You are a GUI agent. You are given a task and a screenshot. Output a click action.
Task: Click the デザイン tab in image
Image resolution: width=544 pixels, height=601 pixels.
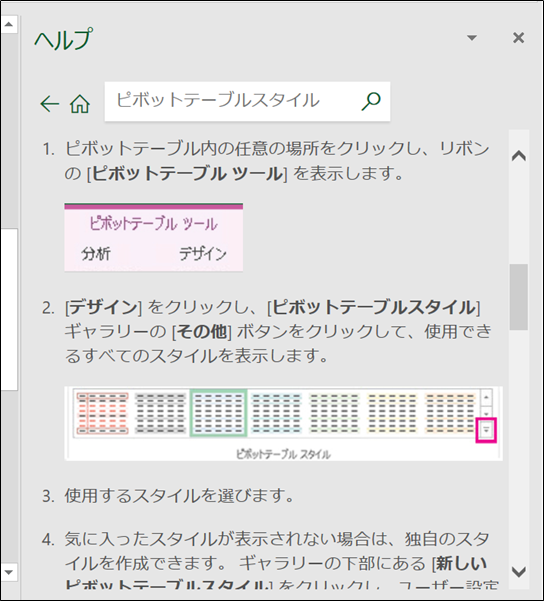203,254
